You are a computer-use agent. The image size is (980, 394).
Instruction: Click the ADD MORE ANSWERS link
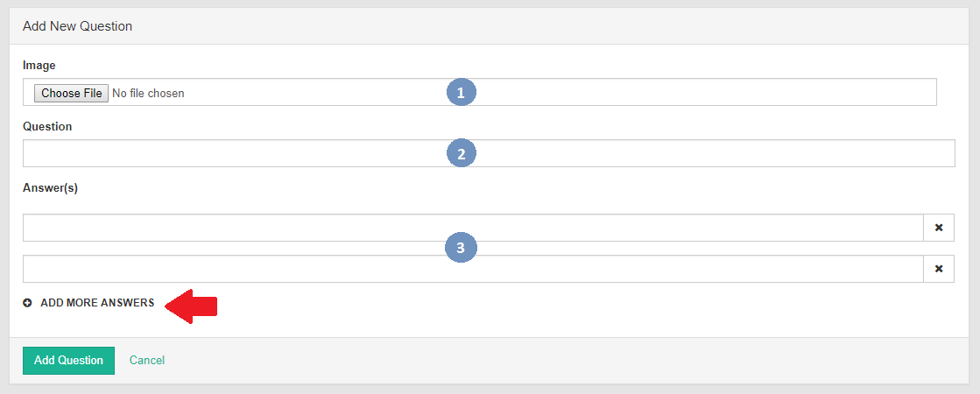click(97, 303)
